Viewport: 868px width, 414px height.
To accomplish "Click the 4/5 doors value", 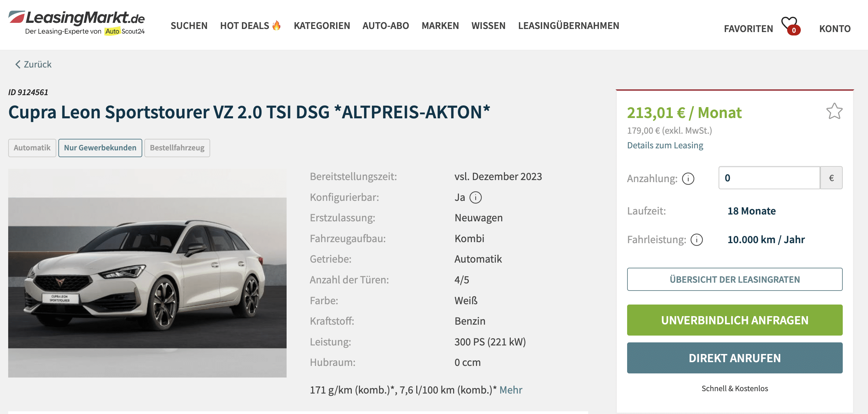I will pos(462,280).
